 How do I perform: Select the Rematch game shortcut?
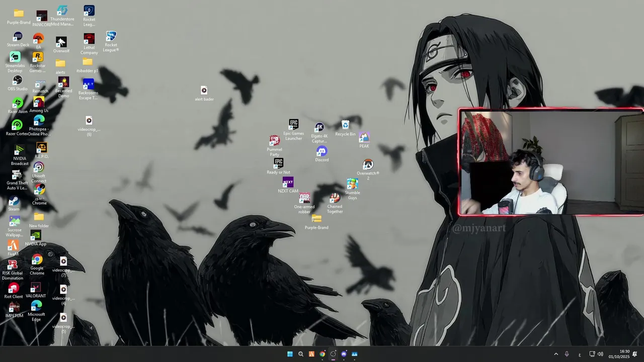[x=40, y=86]
